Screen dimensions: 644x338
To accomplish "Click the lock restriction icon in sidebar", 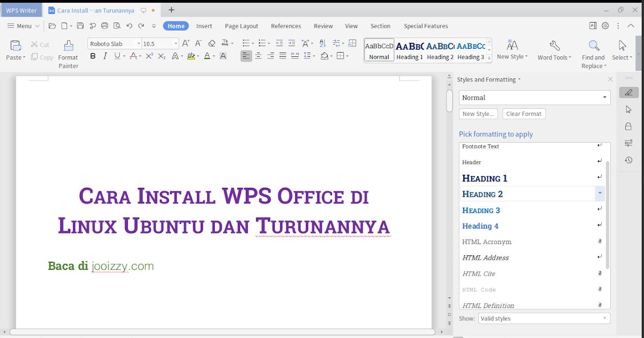I will pos(628,126).
